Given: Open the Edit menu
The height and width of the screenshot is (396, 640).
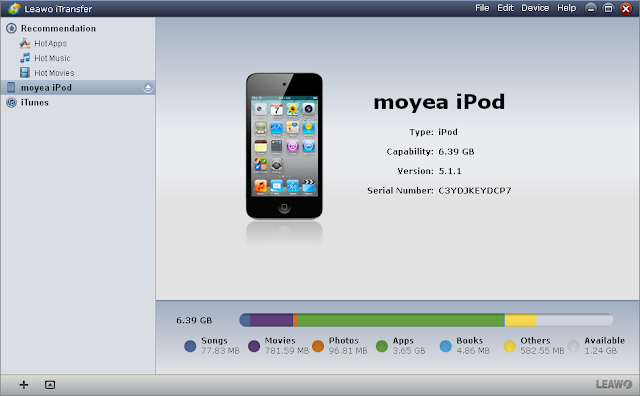Looking at the screenshot, I should 505,8.
